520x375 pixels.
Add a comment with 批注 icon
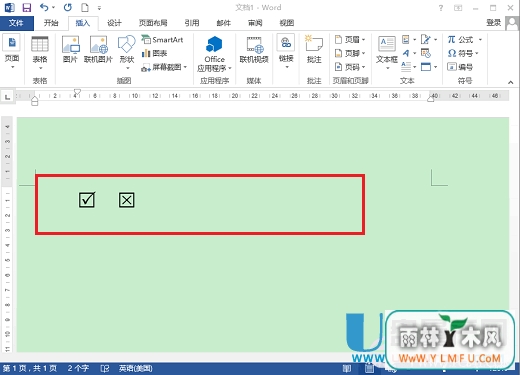coord(314,49)
